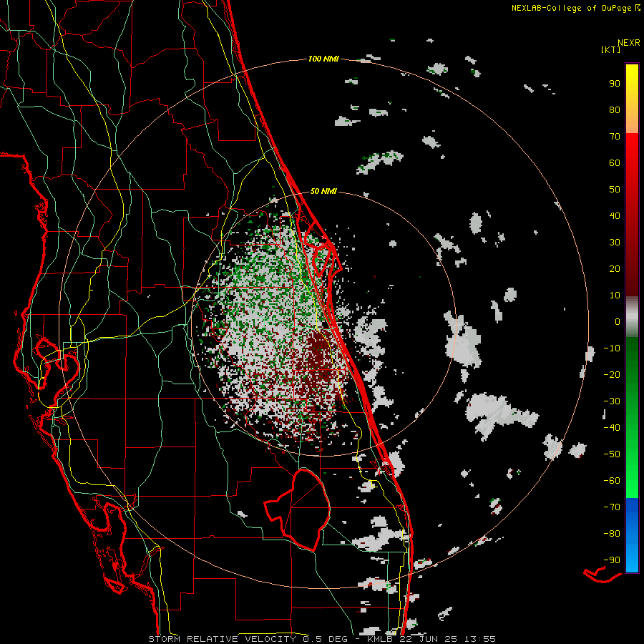Screen dimensions: 644x644
Task: Select the 0 scale value
Action: click(618, 322)
